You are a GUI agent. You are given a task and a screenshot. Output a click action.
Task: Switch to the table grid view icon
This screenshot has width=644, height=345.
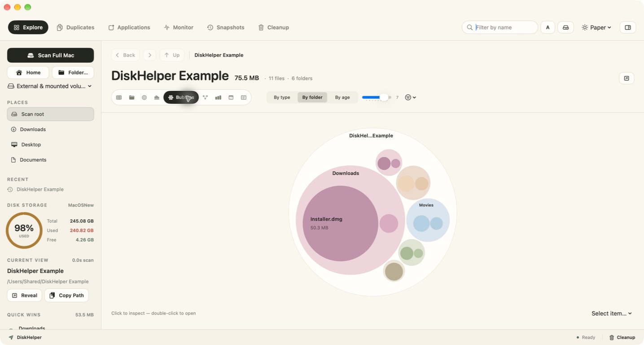point(119,97)
